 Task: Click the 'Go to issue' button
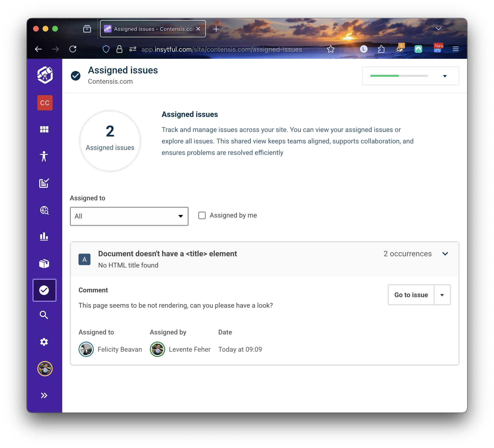coord(411,295)
